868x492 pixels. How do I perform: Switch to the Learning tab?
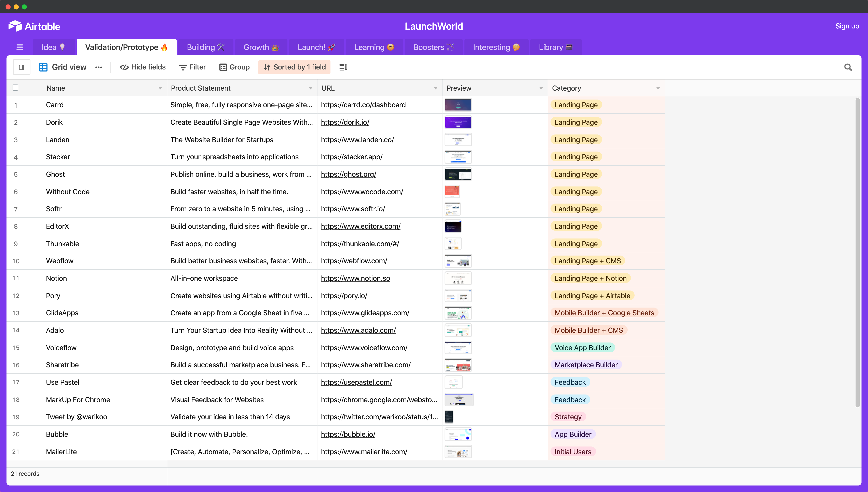[374, 47]
